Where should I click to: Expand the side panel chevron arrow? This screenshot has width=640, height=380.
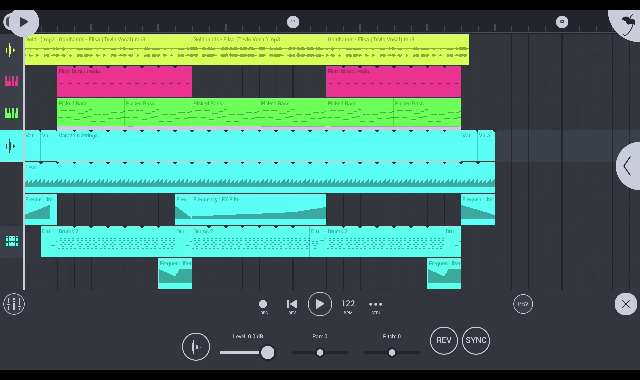629,166
